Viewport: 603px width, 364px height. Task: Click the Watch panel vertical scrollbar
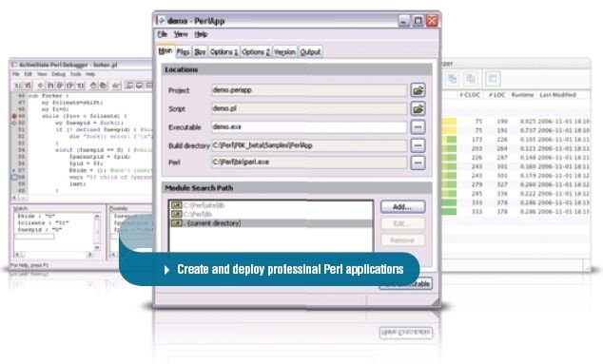coord(97,232)
